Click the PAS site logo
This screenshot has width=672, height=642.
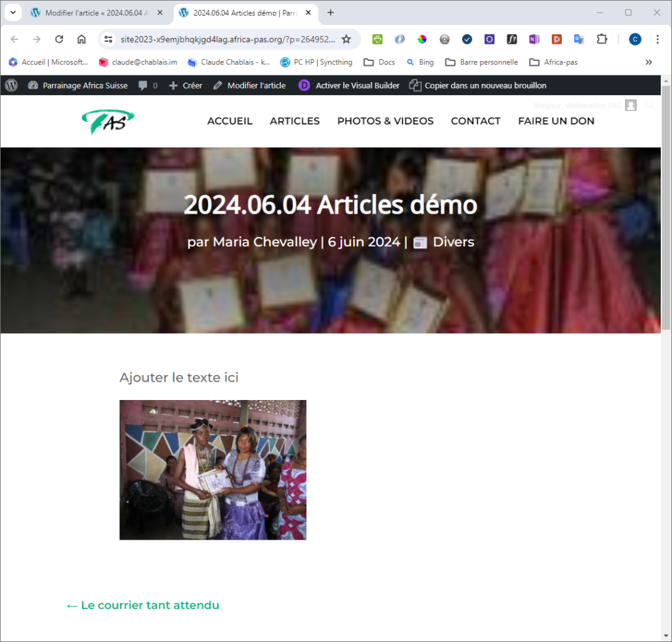click(x=108, y=121)
